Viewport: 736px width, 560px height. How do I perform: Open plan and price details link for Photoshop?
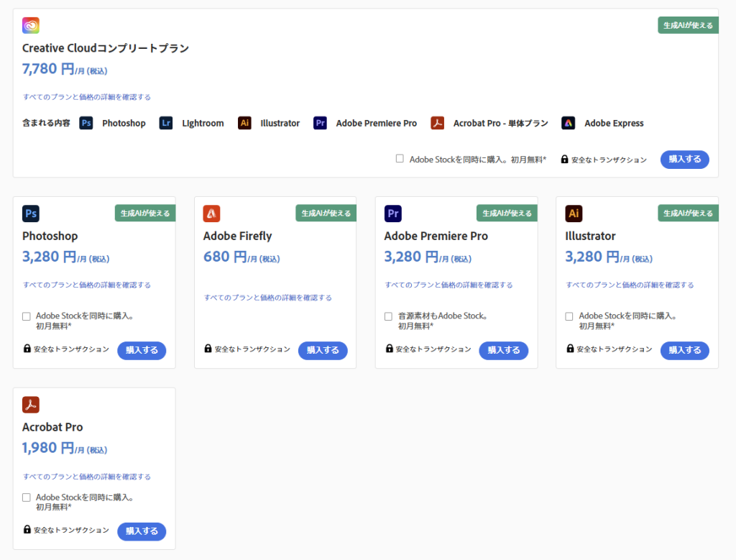tap(87, 285)
